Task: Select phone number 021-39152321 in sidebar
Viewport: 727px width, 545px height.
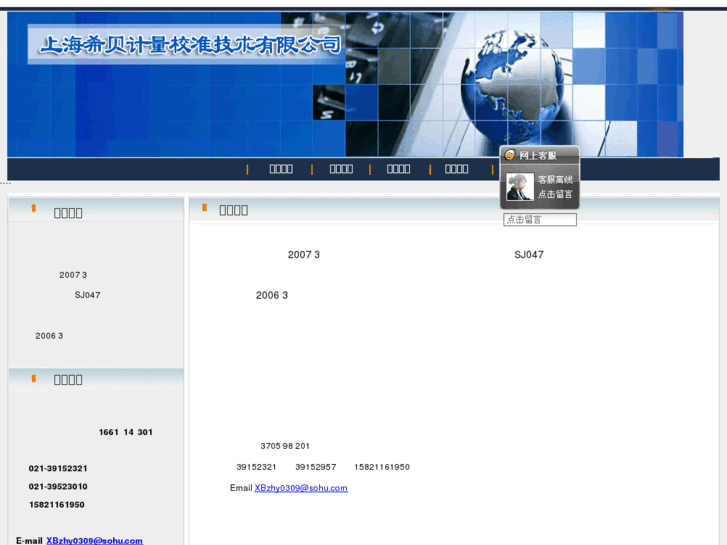Action: (x=58, y=468)
